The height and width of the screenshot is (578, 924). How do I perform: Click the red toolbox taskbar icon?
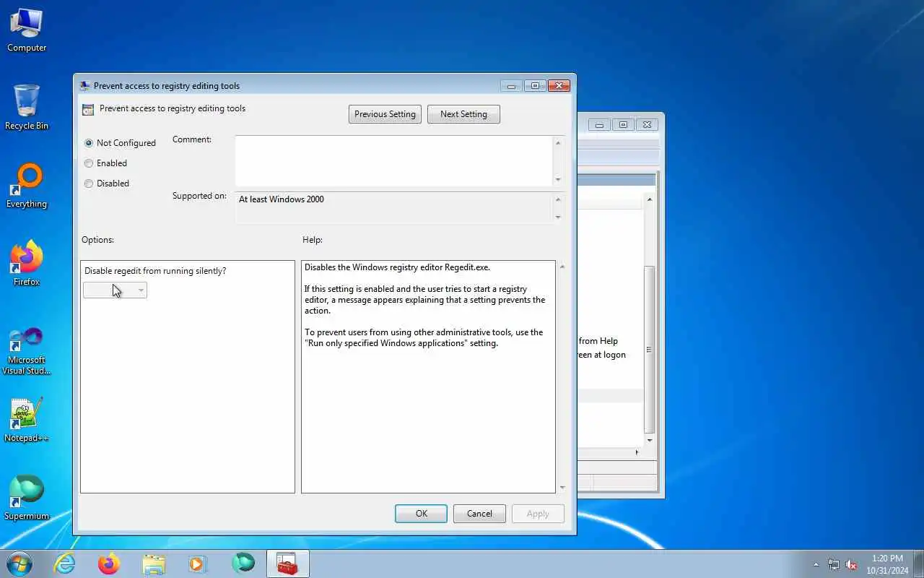288,564
